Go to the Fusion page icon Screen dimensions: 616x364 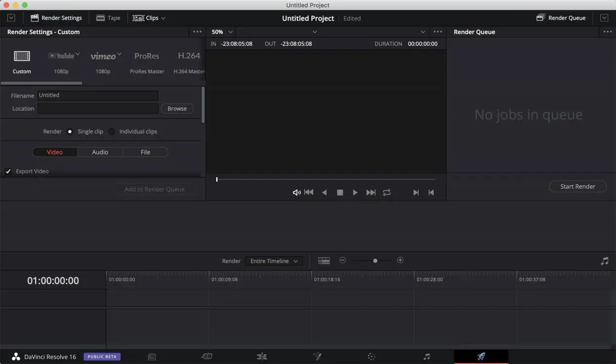(317, 357)
